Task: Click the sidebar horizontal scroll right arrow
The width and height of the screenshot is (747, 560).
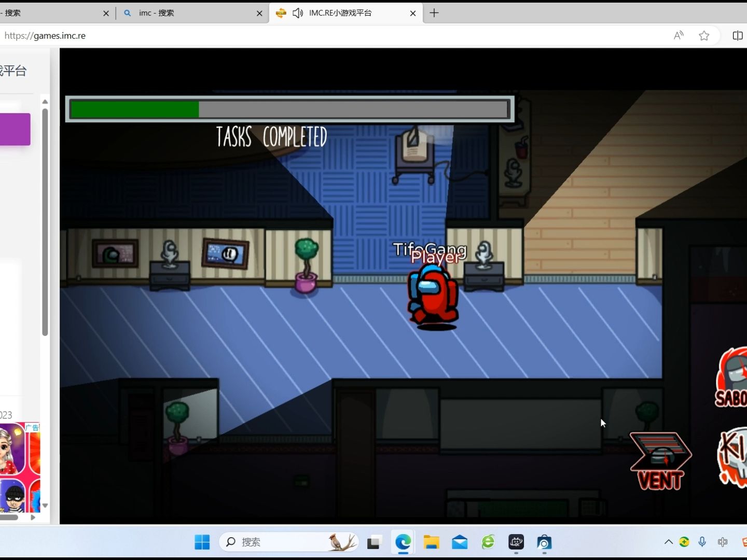Action: 33,517
